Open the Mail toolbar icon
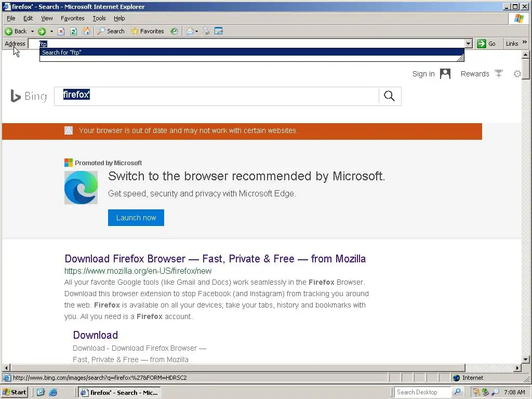Viewport: 532px width, 399px height. 190,31
